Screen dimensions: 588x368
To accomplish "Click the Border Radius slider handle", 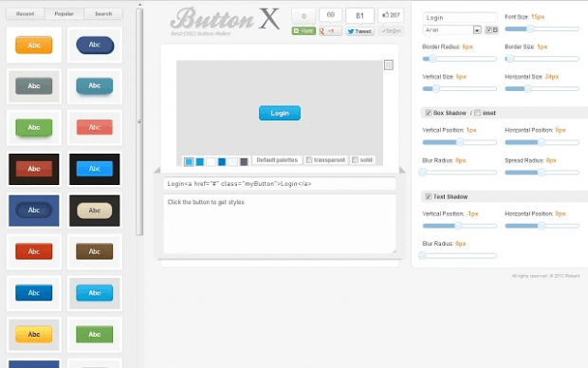I will [433, 59].
